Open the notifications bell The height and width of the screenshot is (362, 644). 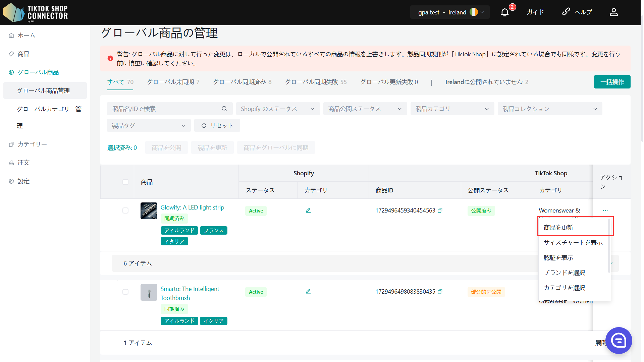pos(505,12)
